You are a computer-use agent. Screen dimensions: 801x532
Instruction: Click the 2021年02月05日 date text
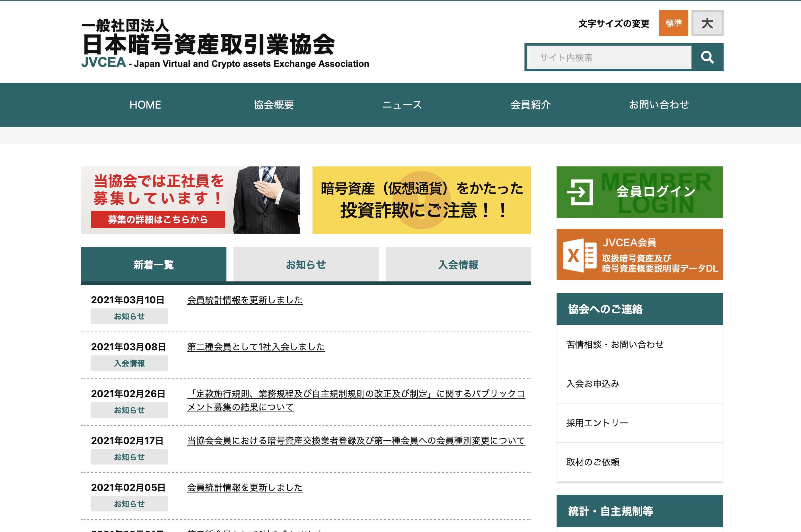click(x=128, y=488)
